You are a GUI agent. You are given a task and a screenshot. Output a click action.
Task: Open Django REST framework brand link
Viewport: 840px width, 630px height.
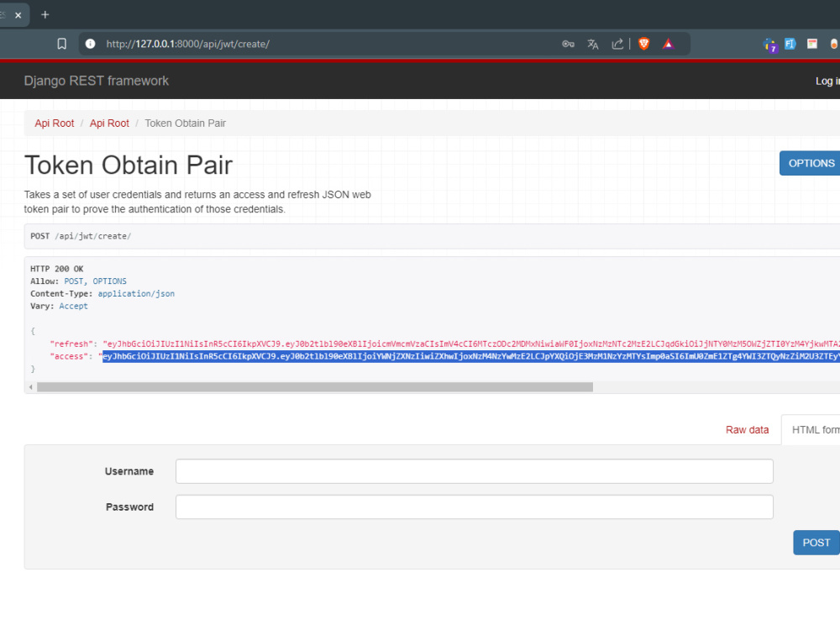point(97,81)
